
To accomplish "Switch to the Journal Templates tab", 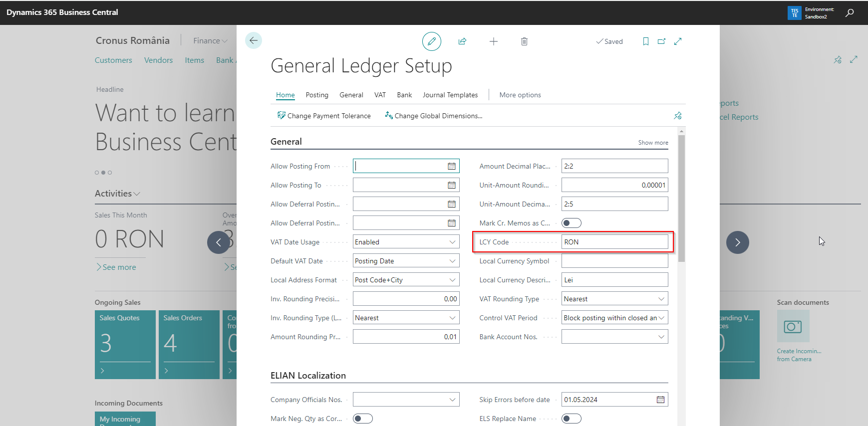I will tap(450, 95).
